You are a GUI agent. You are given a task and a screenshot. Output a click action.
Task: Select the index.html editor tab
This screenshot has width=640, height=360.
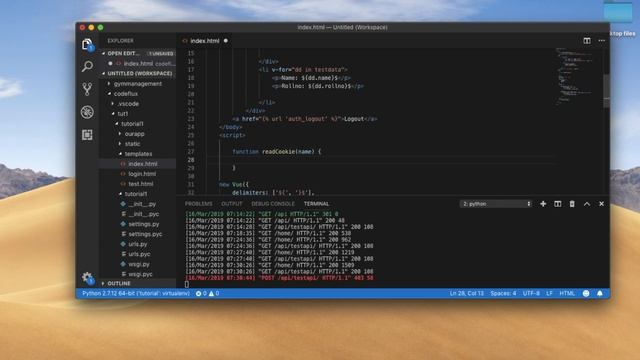click(x=204, y=41)
